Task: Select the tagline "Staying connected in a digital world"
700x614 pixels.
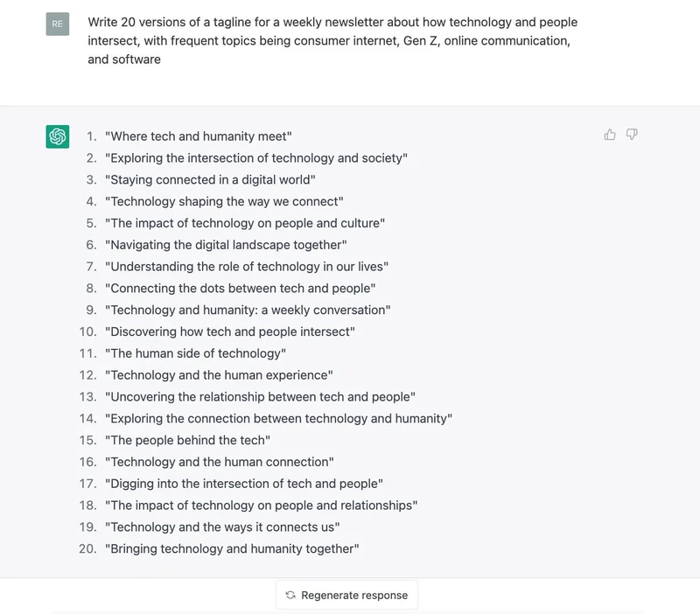Action: 210,180
